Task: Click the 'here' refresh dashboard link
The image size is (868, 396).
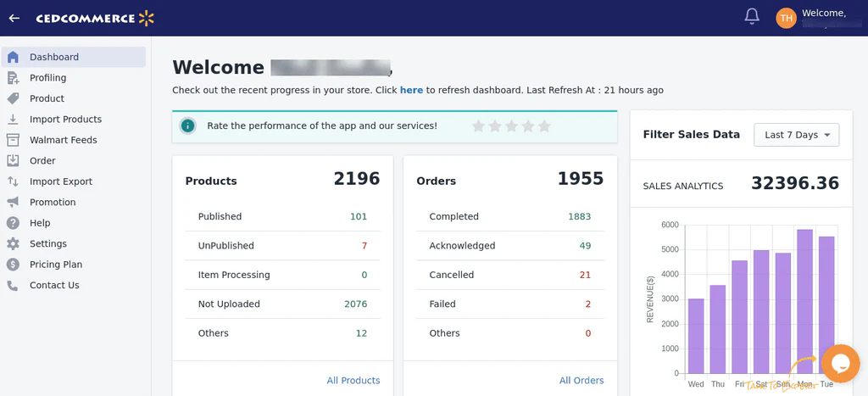Action: coord(411,90)
